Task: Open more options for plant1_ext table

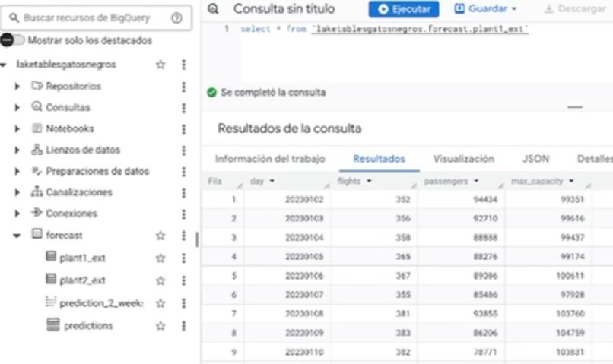Action: [x=184, y=258]
